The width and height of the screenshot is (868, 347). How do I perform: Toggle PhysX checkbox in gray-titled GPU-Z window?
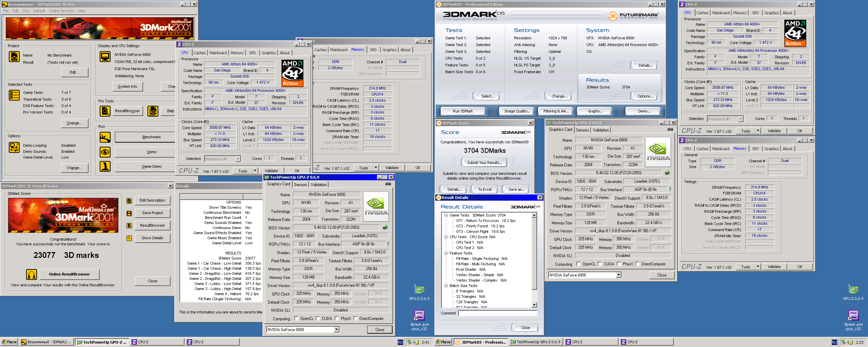click(619, 264)
